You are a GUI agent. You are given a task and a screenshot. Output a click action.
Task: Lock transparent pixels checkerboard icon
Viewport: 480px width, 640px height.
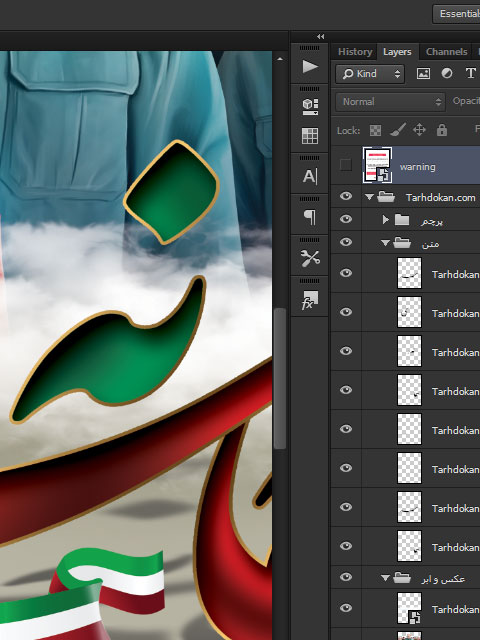click(375, 130)
